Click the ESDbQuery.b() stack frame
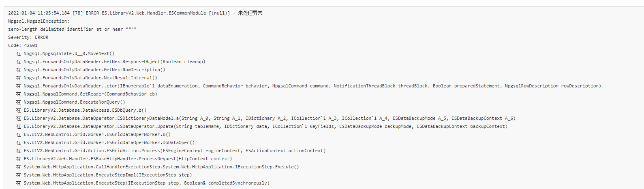The width and height of the screenshot is (644, 189). pos(81,110)
